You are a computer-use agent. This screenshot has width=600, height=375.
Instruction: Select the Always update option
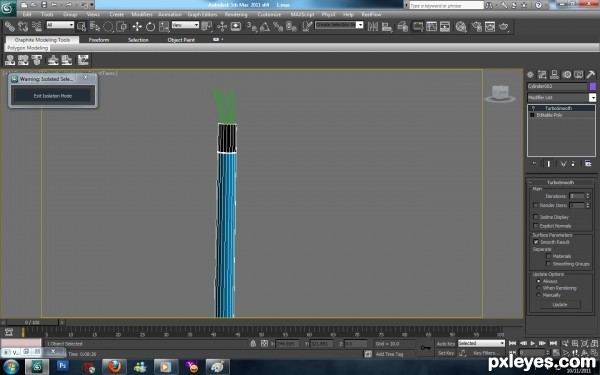(538, 281)
